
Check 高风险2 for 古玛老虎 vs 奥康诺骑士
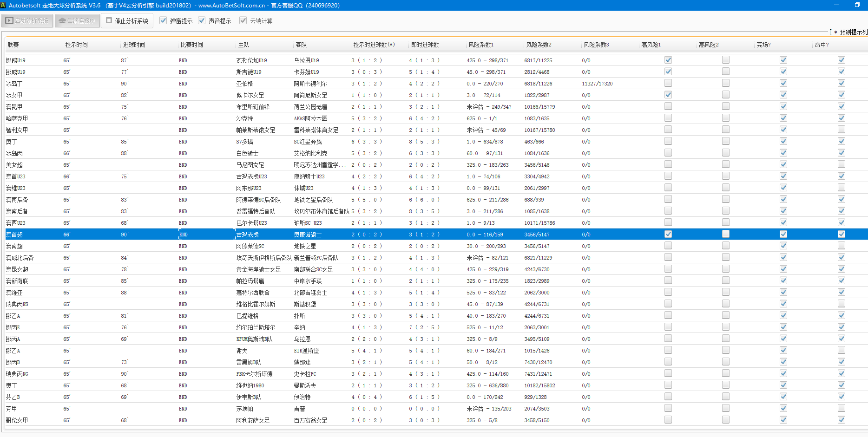pos(726,234)
